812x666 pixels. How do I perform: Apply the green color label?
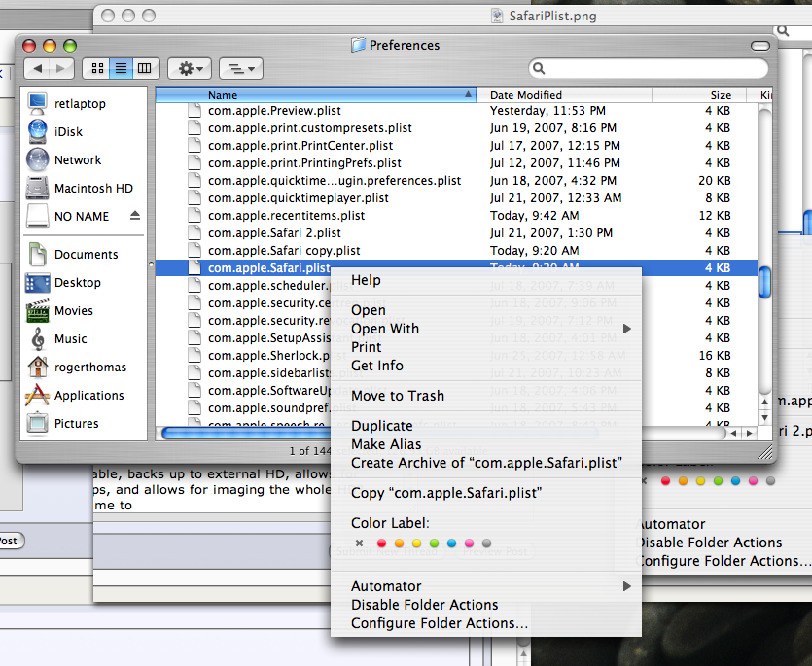click(x=435, y=543)
